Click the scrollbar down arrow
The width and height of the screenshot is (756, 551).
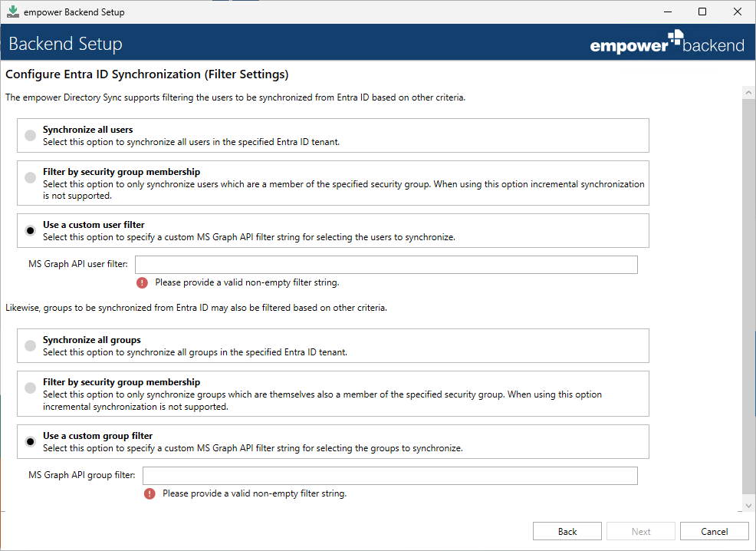[x=748, y=506]
